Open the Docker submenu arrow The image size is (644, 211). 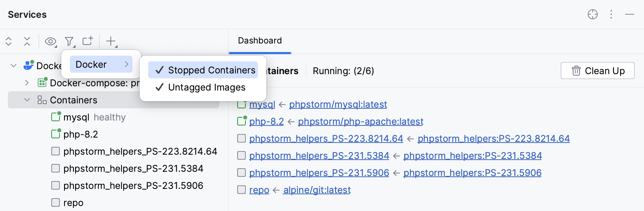coord(126,64)
